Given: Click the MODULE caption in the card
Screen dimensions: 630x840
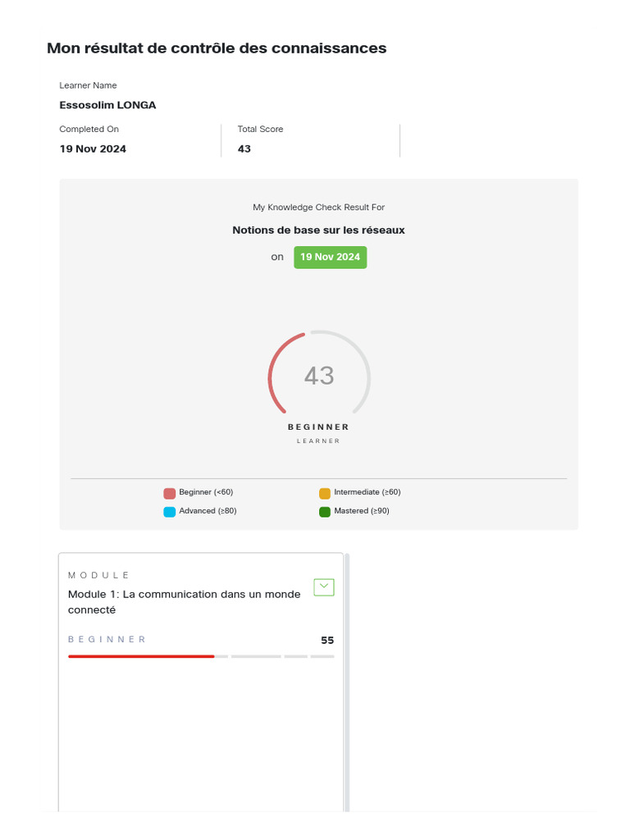Looking at the screenshot, I should click(98, 575).
